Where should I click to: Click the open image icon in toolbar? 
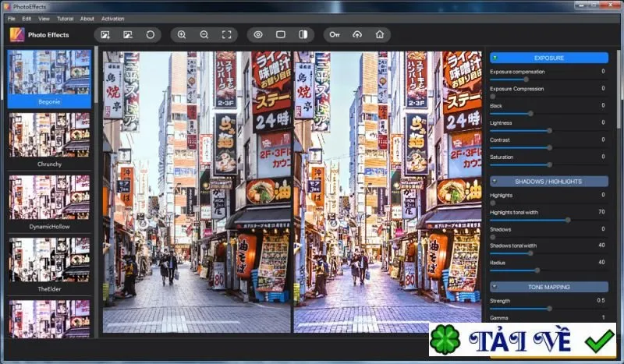coord(105,35)
